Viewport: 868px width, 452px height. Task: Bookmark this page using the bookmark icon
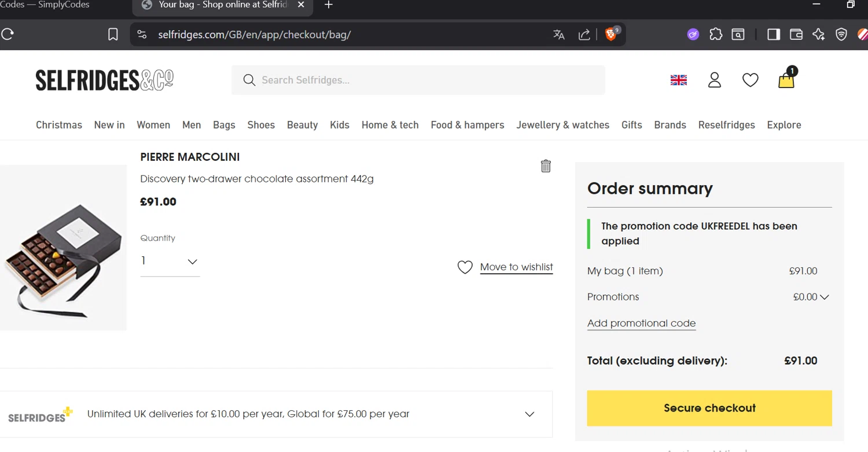[113, 35]
